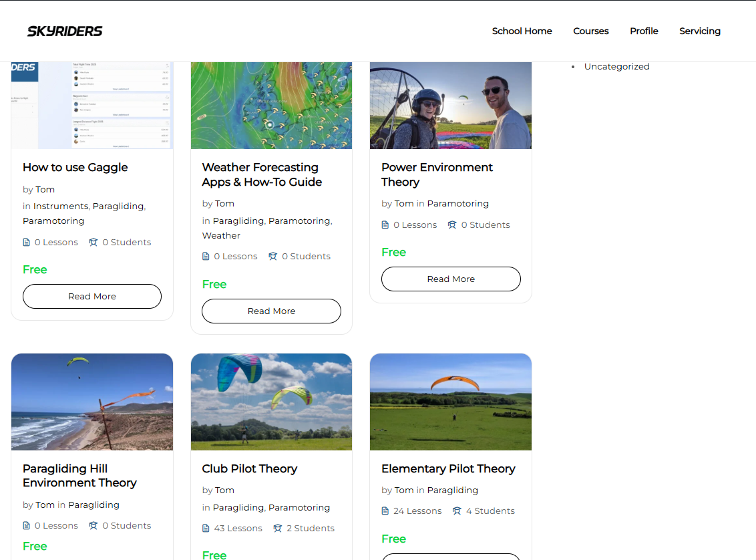The height and width of the screenshot is (560, 756).
Task: Click author Tom on Club Pilot card
Action: tap(224, 490)
